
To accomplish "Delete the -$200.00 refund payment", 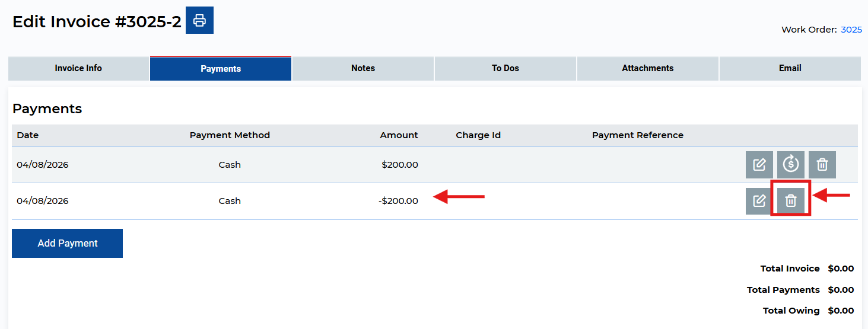I will [790, 201].
